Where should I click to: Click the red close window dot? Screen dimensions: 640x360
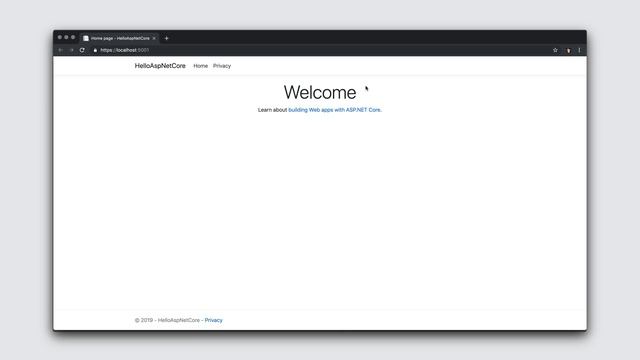60,37
